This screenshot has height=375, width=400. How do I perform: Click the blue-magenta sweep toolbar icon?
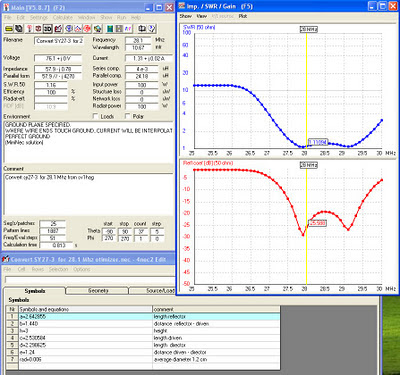point(128,29)
